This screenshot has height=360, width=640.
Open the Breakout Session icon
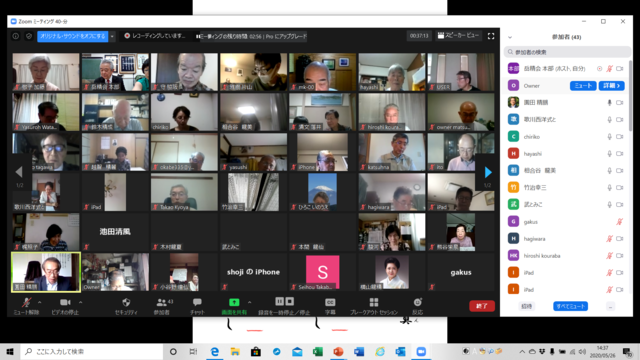[x=374, y=302]
